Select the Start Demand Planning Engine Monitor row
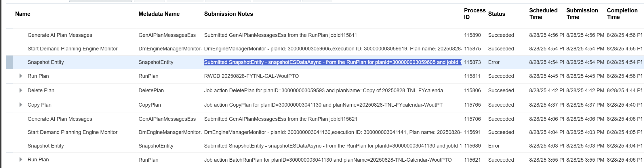 click(x=72, y=49)
